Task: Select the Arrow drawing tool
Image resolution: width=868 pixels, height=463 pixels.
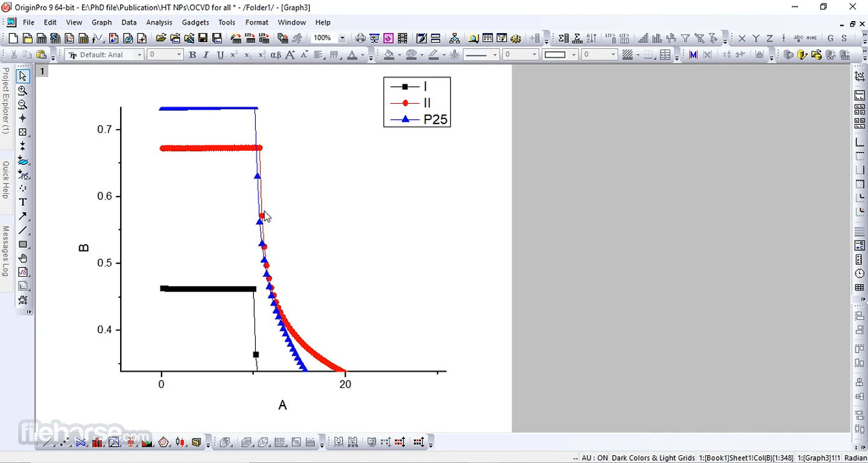Action: pos(23,216)
